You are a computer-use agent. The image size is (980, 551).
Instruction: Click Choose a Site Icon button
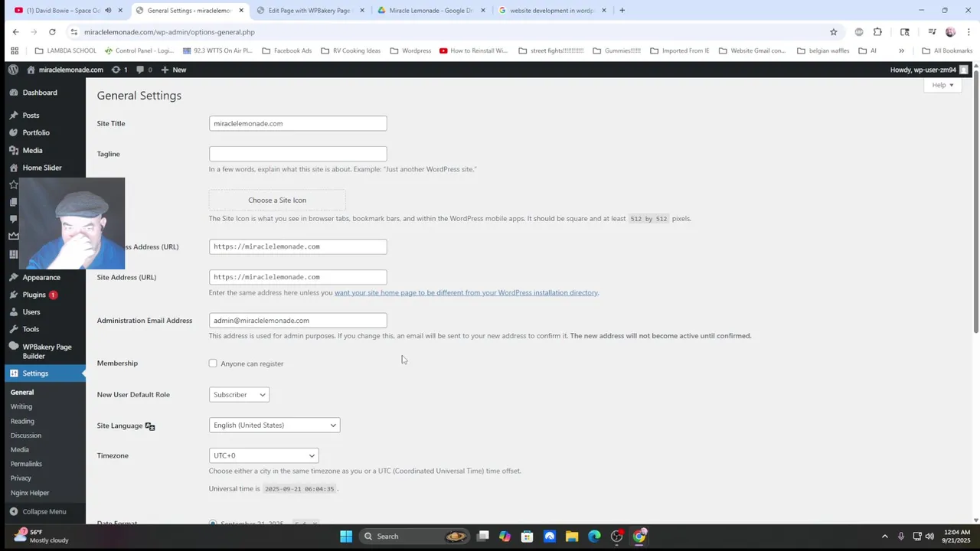(277, 200)
